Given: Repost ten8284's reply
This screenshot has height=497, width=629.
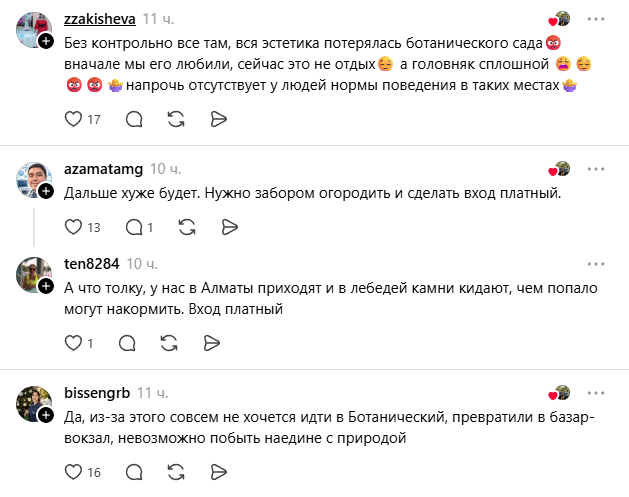Looking at the screenshot, I should coord(169,343).
